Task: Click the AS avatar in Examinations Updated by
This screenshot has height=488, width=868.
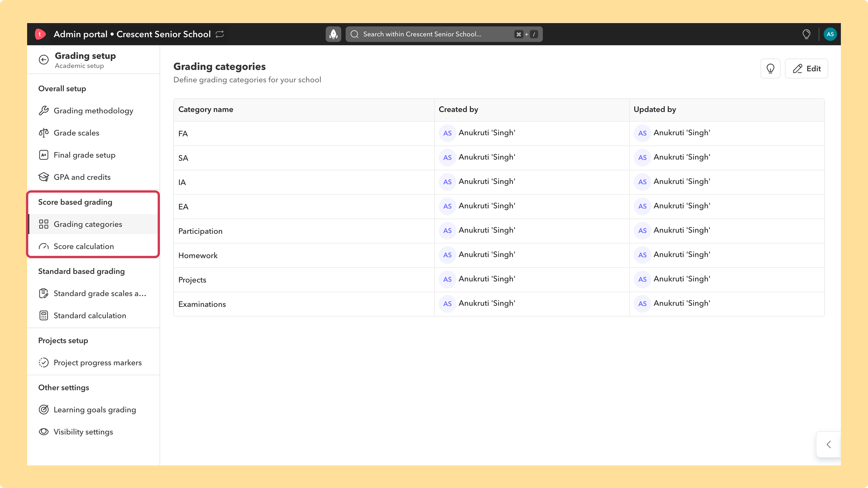Action: click(642, 303)
